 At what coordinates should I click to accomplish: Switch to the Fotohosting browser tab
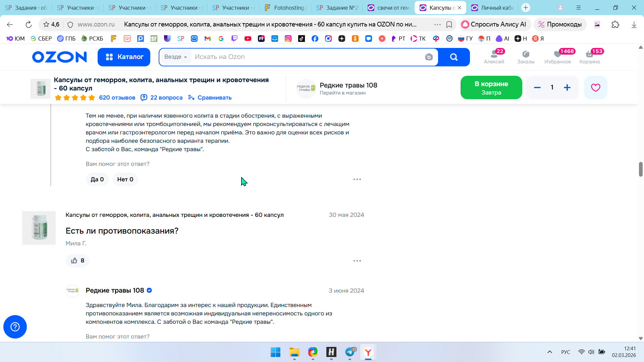point(286,7)
